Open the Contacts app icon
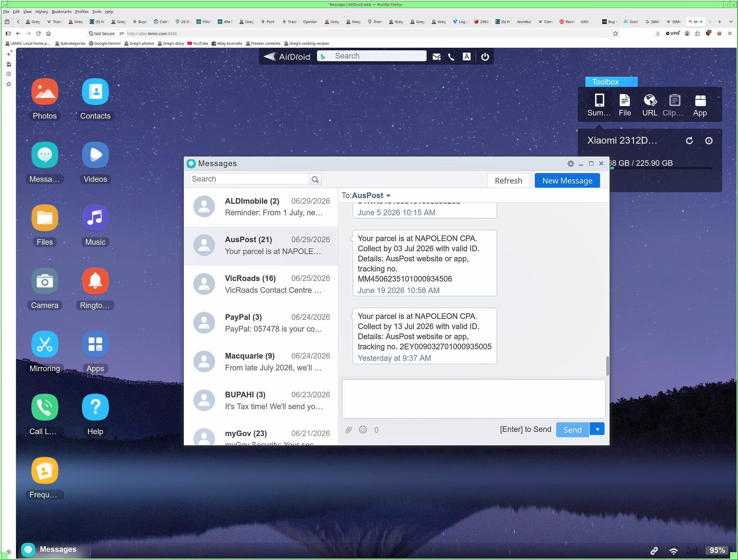Screen dimensions: 738x560 [x=95, y=92]
